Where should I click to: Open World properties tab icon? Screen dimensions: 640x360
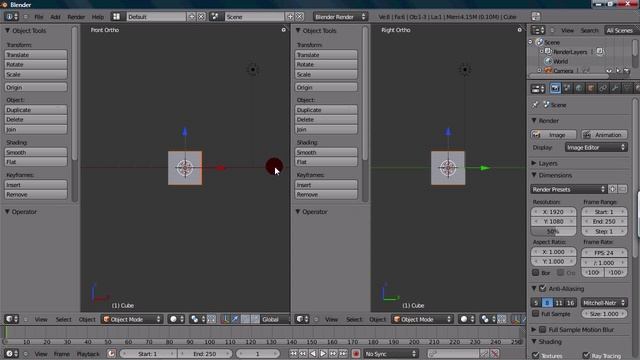point(579,88)
